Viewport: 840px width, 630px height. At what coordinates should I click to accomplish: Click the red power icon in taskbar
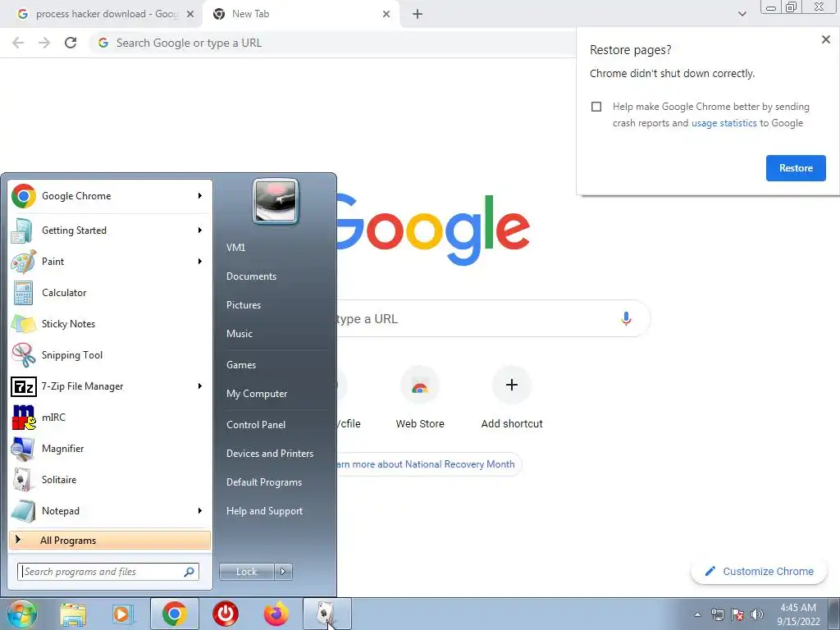[225, 614]
